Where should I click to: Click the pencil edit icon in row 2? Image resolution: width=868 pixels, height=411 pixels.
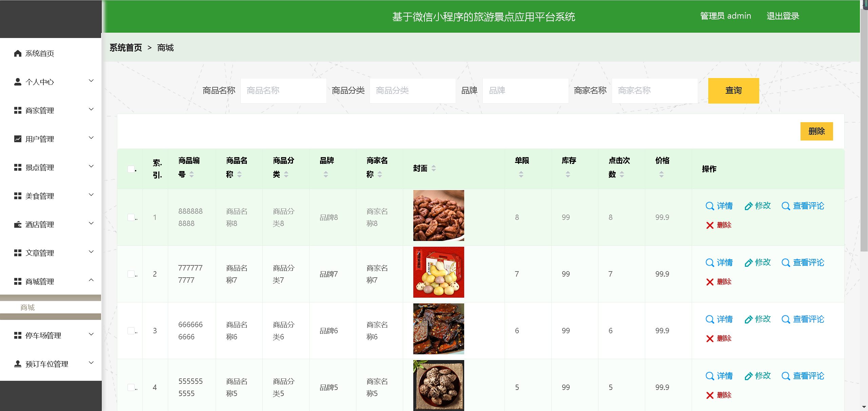[x=748, y=263]
